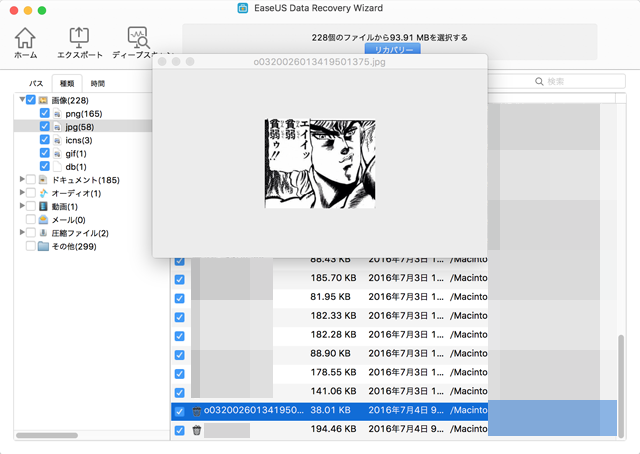Expand the 動画(1) category
Image resolution: width=640 pixels, height=454 pixels.
(22, 205)
